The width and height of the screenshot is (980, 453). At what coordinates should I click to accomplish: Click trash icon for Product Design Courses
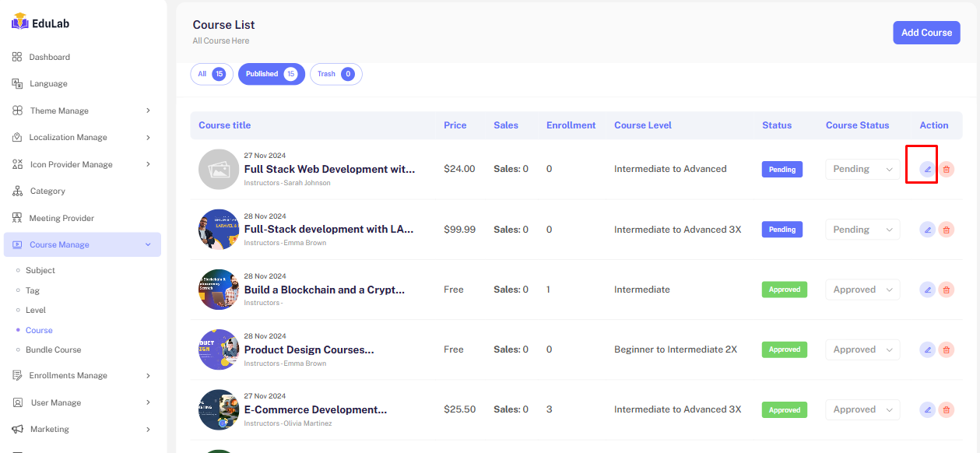pos(946,349)
